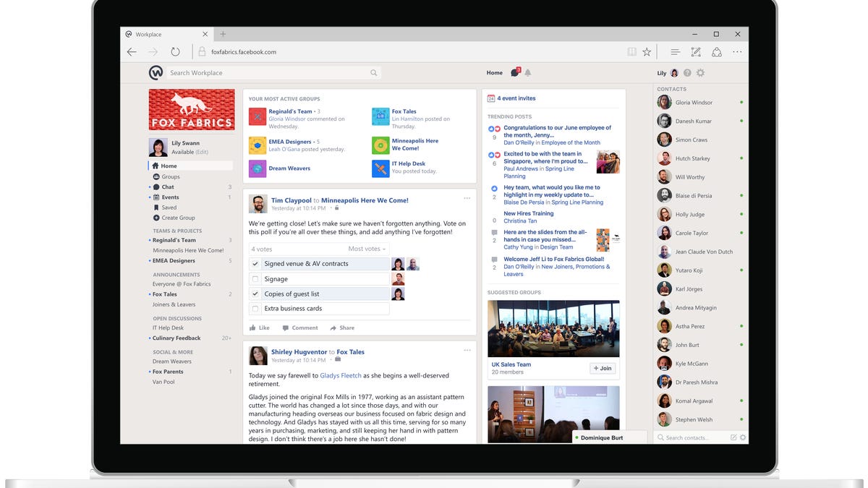Click the help question mark icon
The image size is (868, 488).
point(687,73)
